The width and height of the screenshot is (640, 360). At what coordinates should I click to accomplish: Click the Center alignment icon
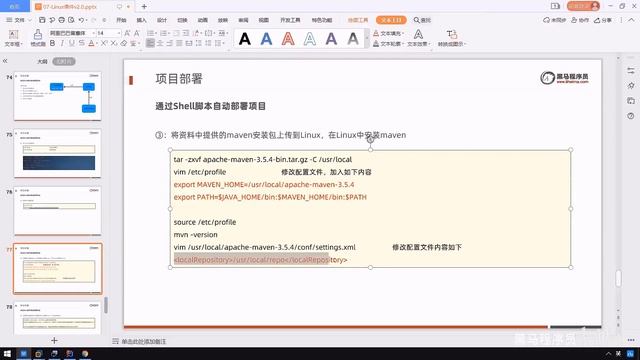tap(160, 43)
